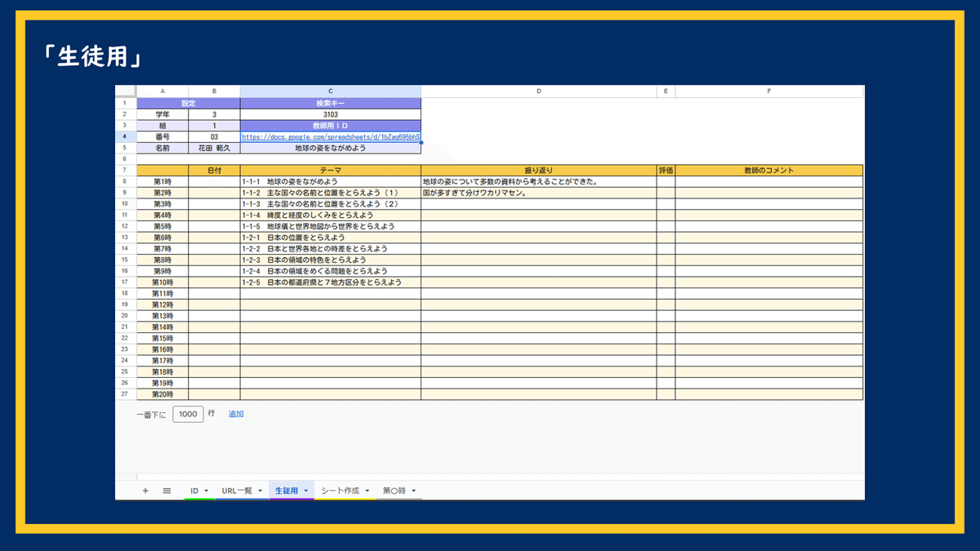The width and height of the screenshot is (980, 551).
Task: Select the name cell 花田 範久
Action: (215, 149)
